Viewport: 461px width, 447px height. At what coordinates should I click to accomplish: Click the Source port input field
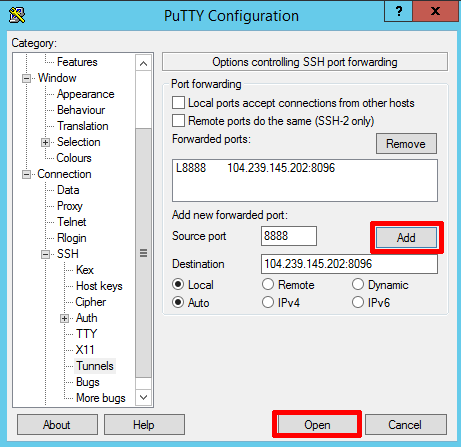point(289,236)
